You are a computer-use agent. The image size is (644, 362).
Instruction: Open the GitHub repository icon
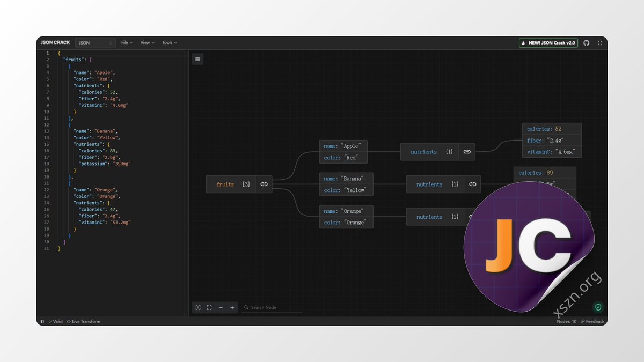[587, 43]
